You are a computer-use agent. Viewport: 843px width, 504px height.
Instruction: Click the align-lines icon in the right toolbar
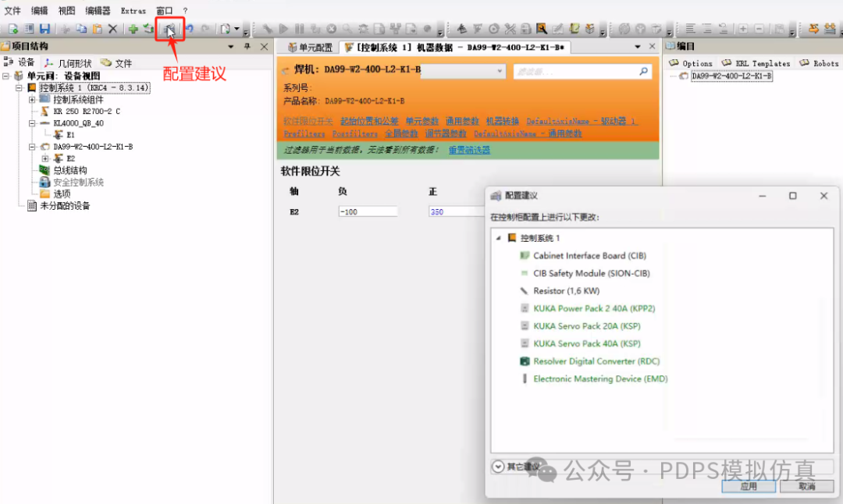[690, 29]
